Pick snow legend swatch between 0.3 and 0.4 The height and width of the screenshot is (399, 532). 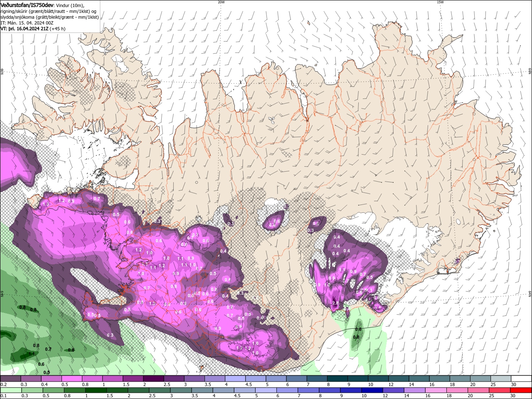pyautogui.click(x=31, y=379)
